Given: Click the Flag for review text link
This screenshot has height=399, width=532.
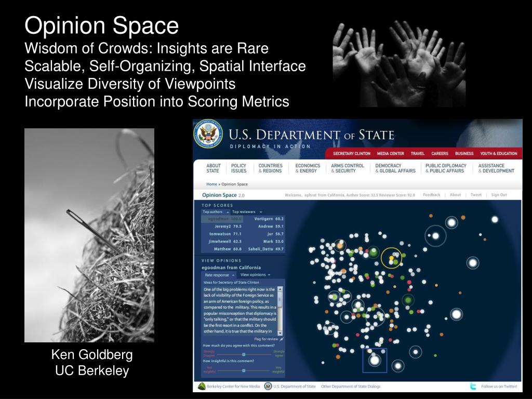Looking at the screenshot, I should pos(266,339).
